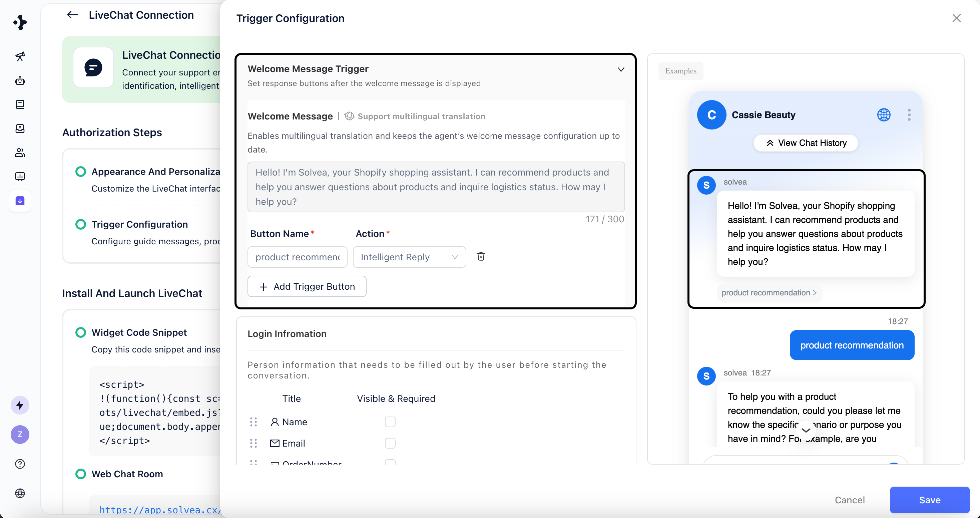Click the View Chat History button
980x518 pixels.
point(805,143)
